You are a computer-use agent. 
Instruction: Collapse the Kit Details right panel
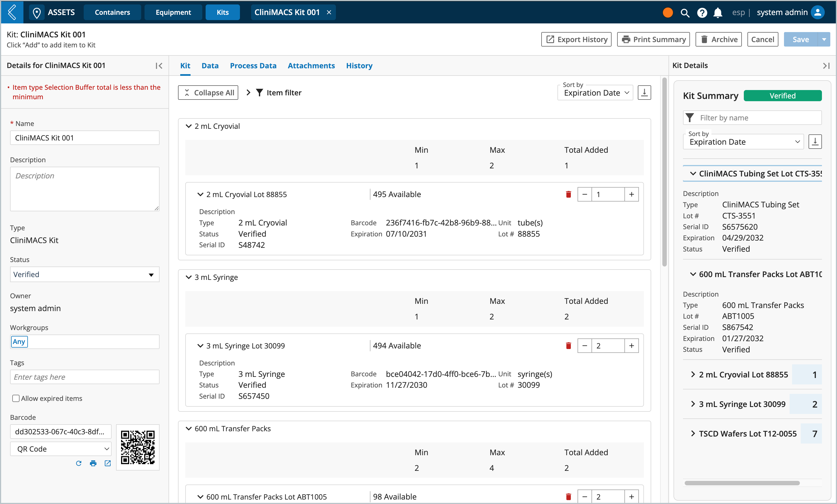coord(826,66)
